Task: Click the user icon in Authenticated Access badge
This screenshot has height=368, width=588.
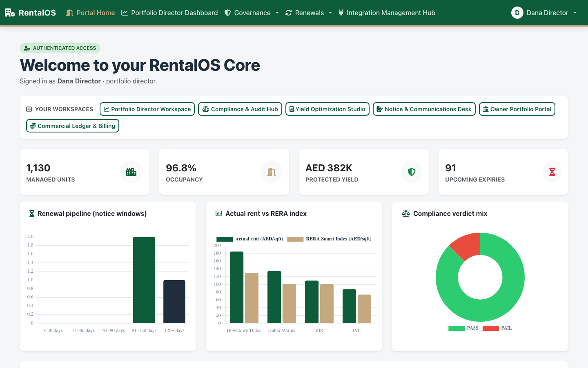Action: click(27, 48)
